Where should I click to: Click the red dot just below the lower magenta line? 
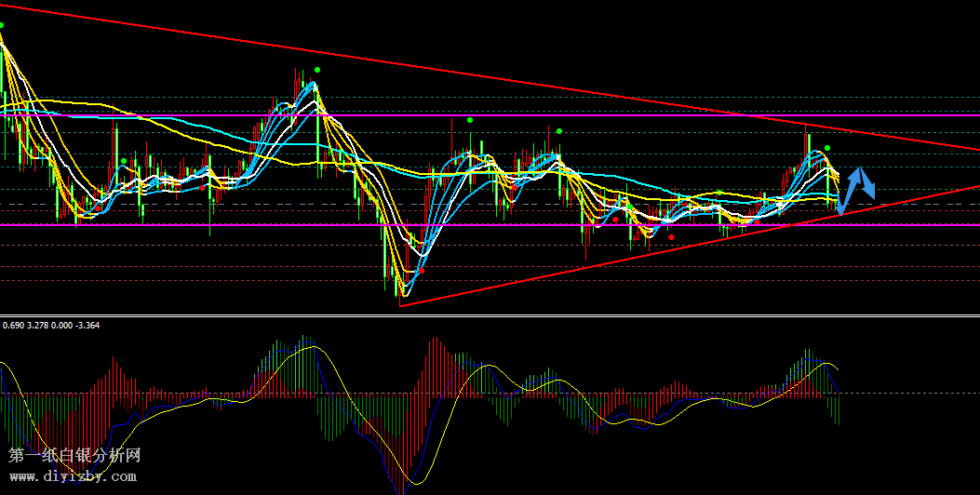(x=672, y=236)
